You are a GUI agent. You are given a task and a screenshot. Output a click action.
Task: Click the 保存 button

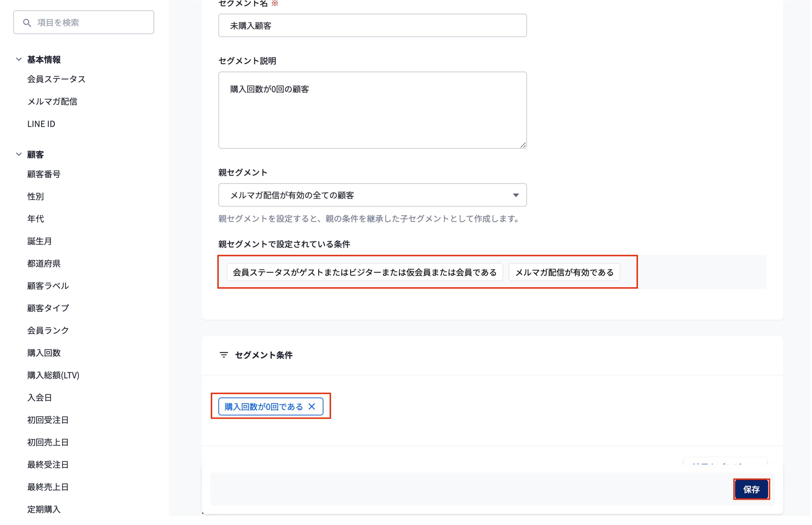751,489
